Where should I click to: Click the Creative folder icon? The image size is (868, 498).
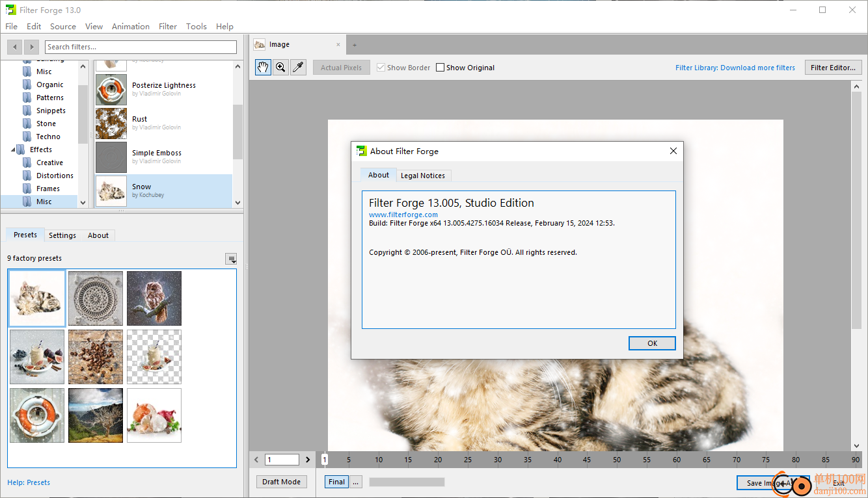(27, 163)
